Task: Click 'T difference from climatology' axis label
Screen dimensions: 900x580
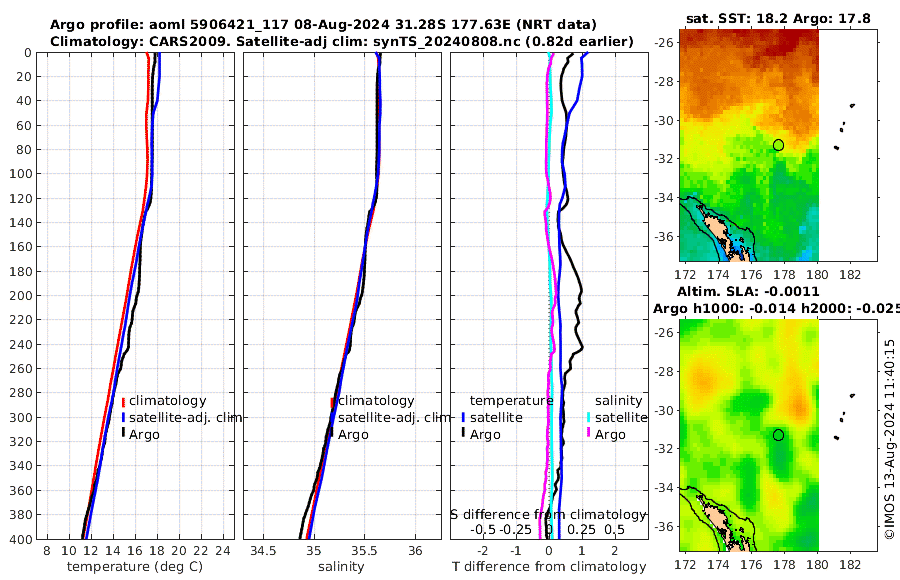Action: (x=549, y=567)
